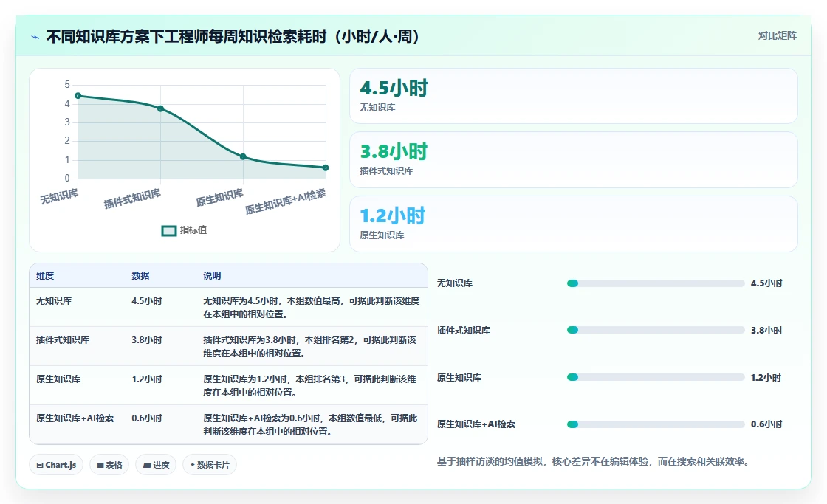Click the 原生知识库+AI检索 progress bar
The image size is (827, 504).
click(656, 424)
